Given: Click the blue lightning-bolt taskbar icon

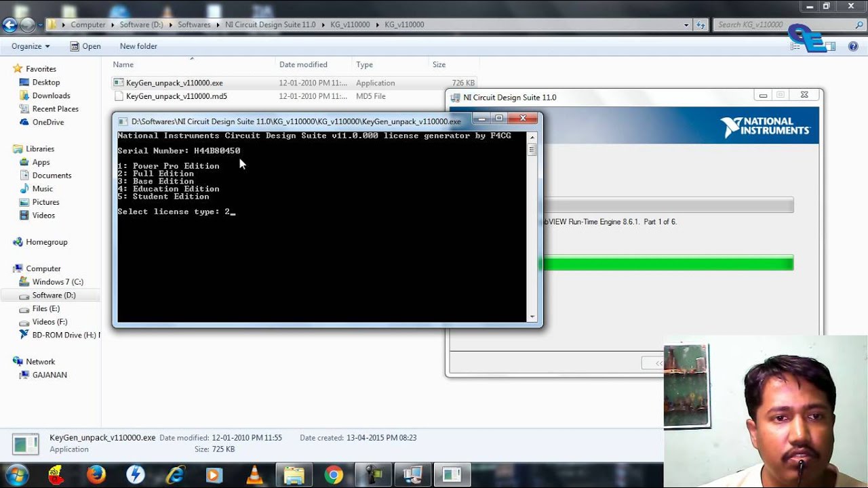Looking at the screenshot, I should click(136, 475).
